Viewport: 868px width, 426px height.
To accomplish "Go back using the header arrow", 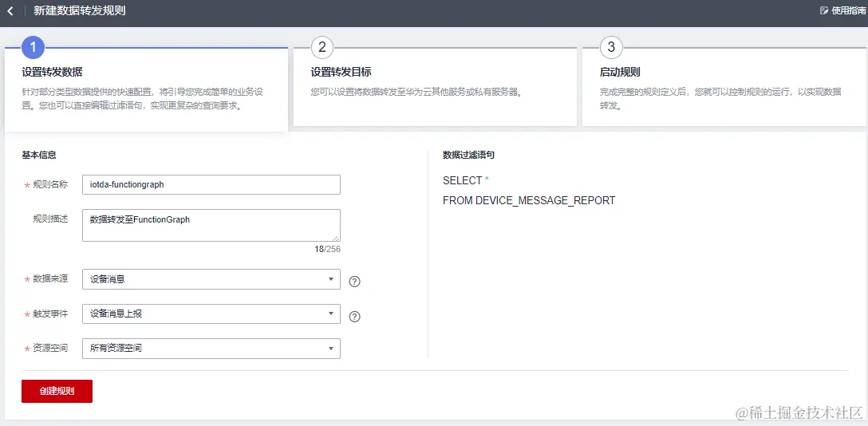I will pos(10,10).
